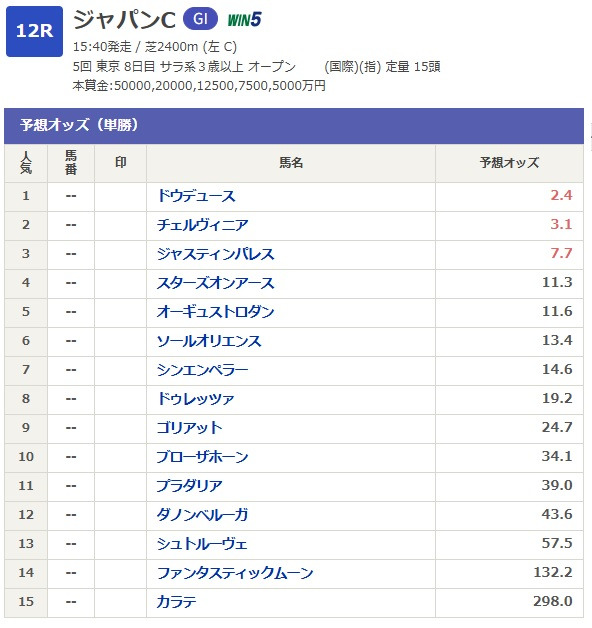Image resolution: width=592 pixels, height=628 pixels.
Task: Open horse チェルヴィニア link
Action: pyautogui.click(x=202, y=225)
